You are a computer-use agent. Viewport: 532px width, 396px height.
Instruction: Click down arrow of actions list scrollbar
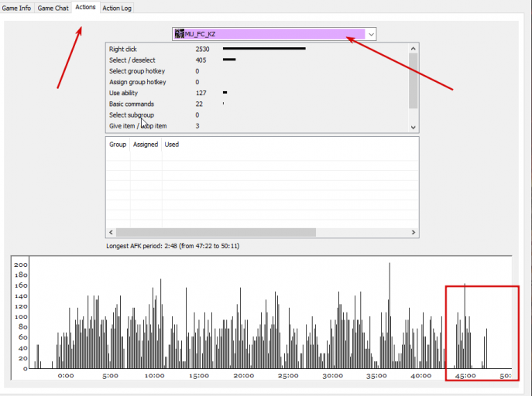click(x=413, y=128)
